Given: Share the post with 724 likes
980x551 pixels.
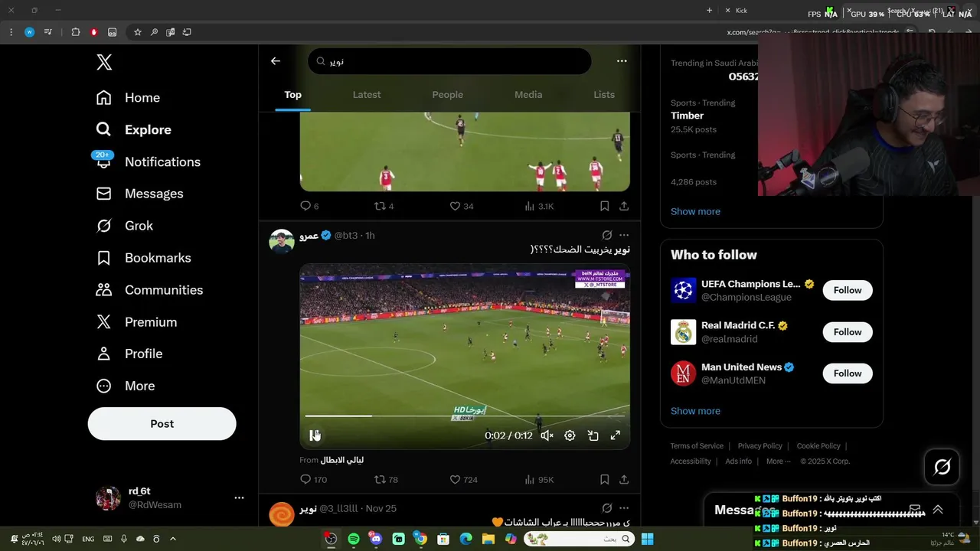Looking at the screenshot, I should coord(624,480).
